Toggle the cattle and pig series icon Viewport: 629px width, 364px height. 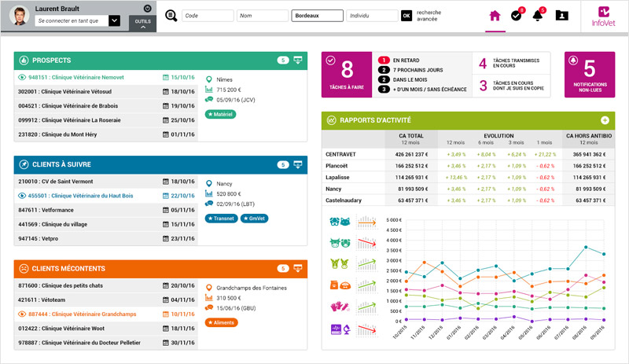point(340,243)
